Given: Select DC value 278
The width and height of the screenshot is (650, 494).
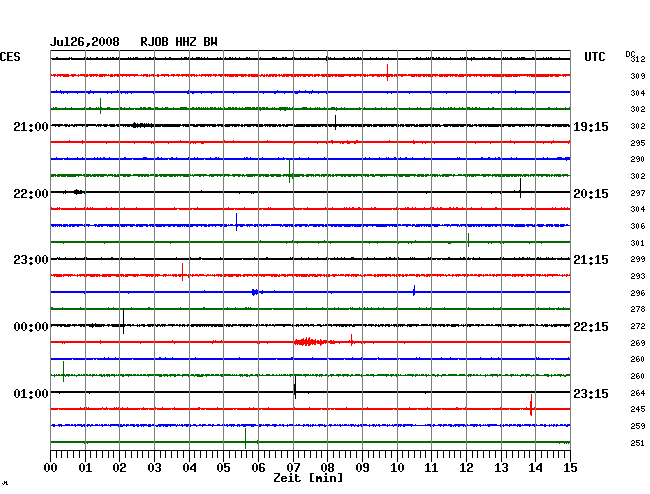Looking at the screenshot, I should tap(638, 309).
